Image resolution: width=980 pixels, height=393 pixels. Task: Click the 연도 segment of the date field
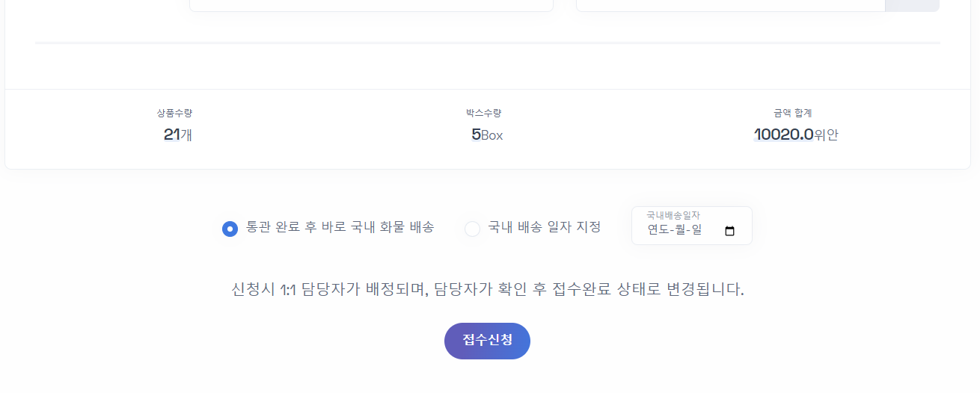pos(658,230)
